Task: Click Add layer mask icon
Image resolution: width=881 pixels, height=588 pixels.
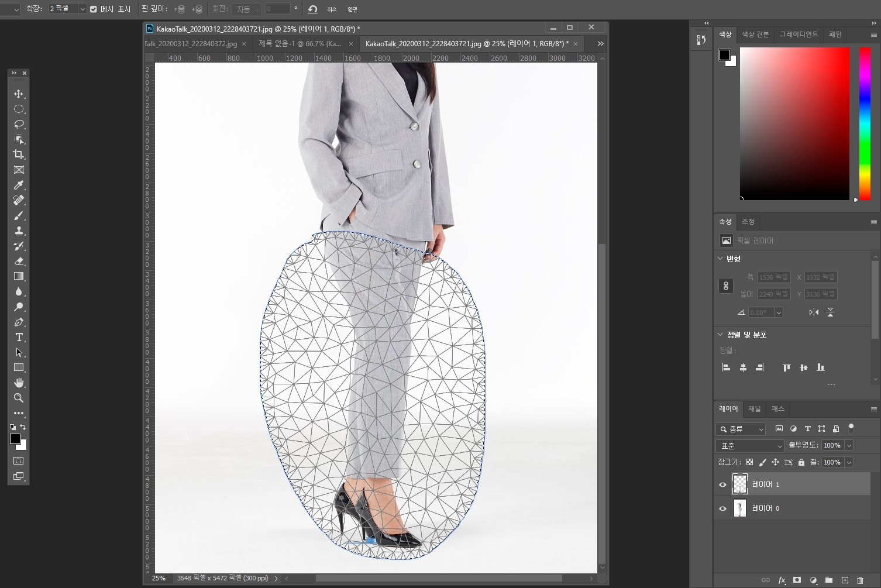Action: (x=797, y=580)
